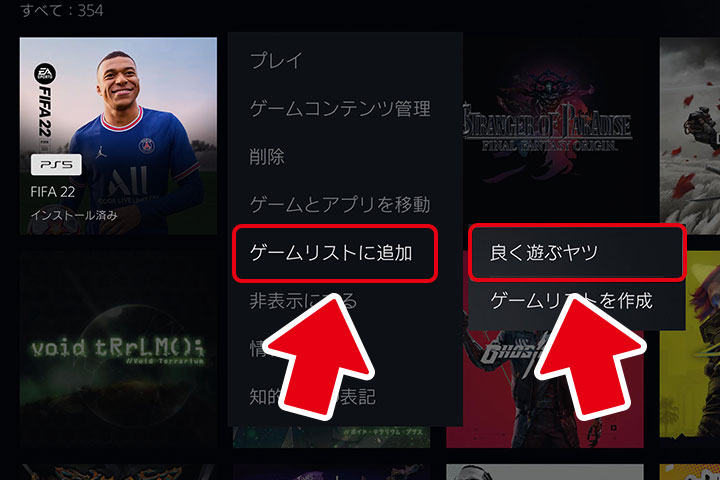Open the Ghostrunner red game tile
720x480 pixels.
pyautogui.click(x=545, y=388)
